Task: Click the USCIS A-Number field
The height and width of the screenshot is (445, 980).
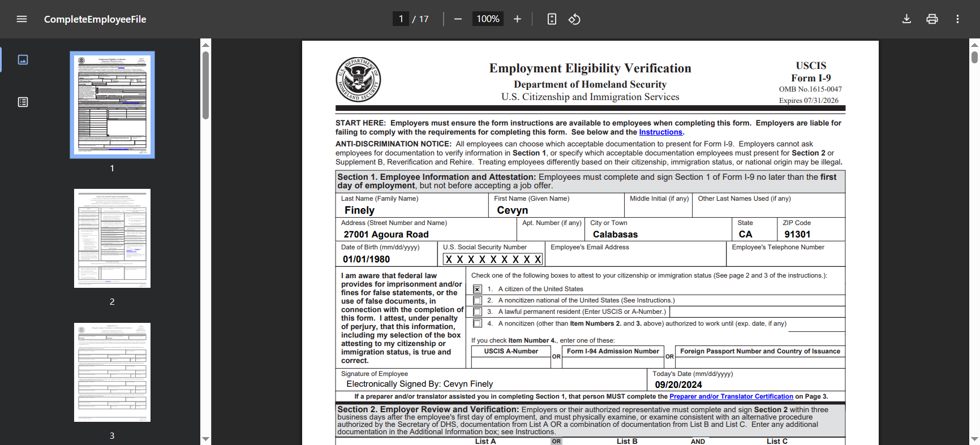Action: 511,362
